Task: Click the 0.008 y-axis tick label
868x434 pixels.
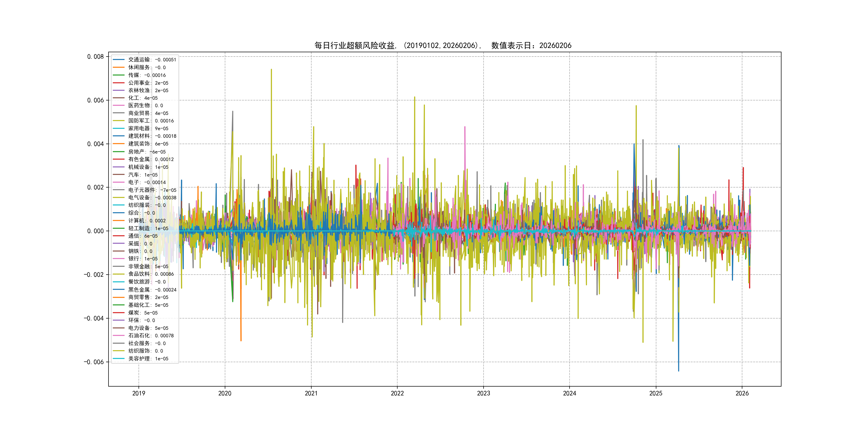Action: [x=95, y=57]
